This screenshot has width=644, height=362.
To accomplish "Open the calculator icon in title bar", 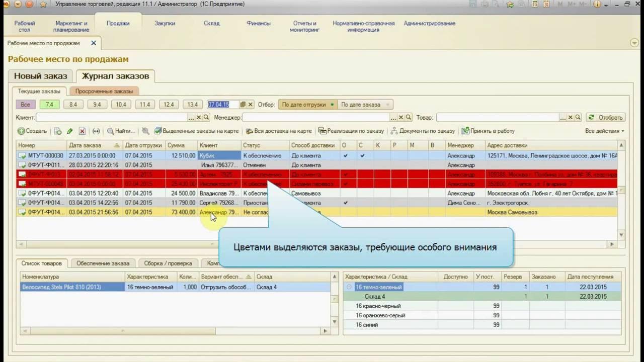I will click(535, 4).
